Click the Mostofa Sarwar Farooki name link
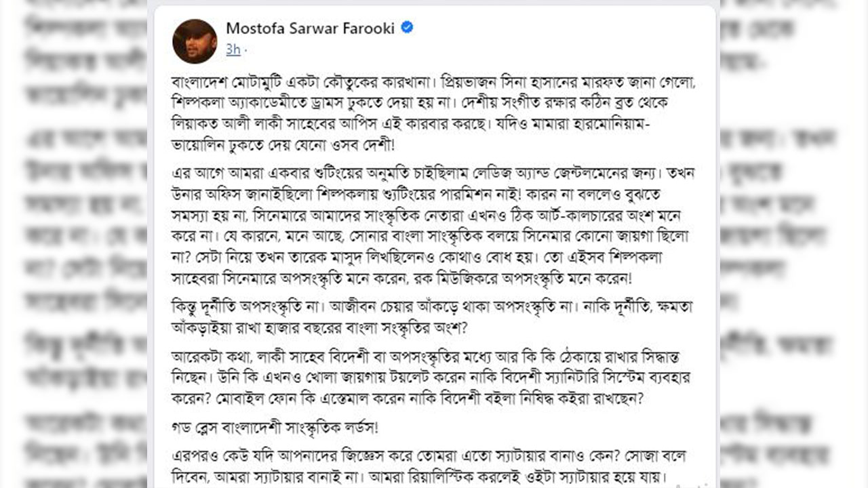The image size is (868, 488). click(311, 28)
